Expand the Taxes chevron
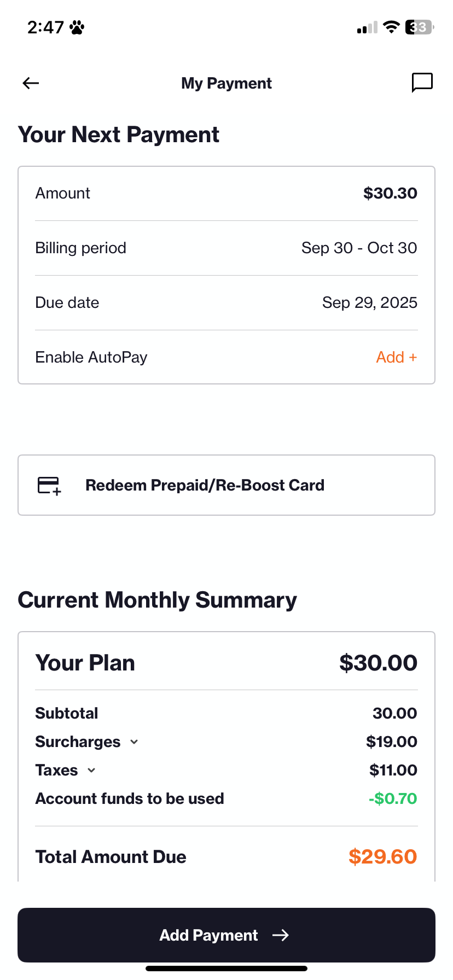Viewport: 453px width, 980px height. tap(91, 771)
